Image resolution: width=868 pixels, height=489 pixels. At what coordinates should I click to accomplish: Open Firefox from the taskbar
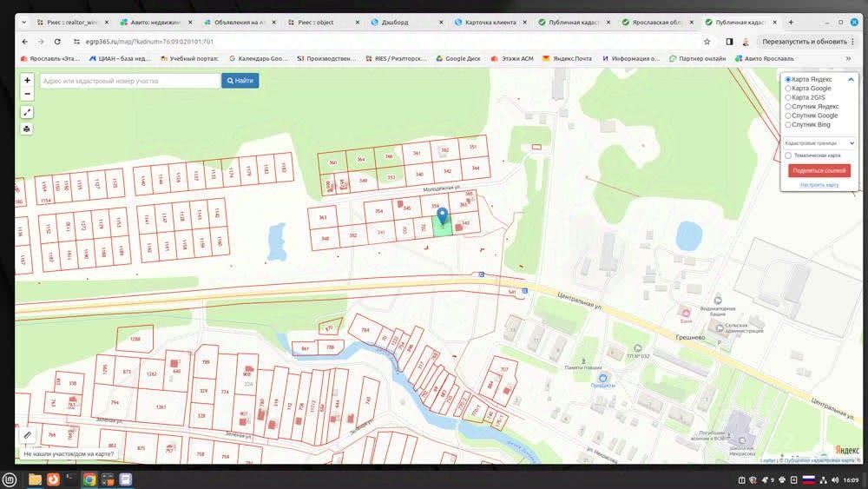53,479
